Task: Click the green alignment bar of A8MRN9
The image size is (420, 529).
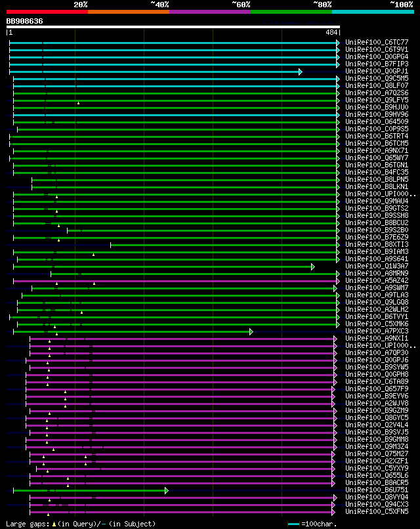Action: (x=194, y=274)
